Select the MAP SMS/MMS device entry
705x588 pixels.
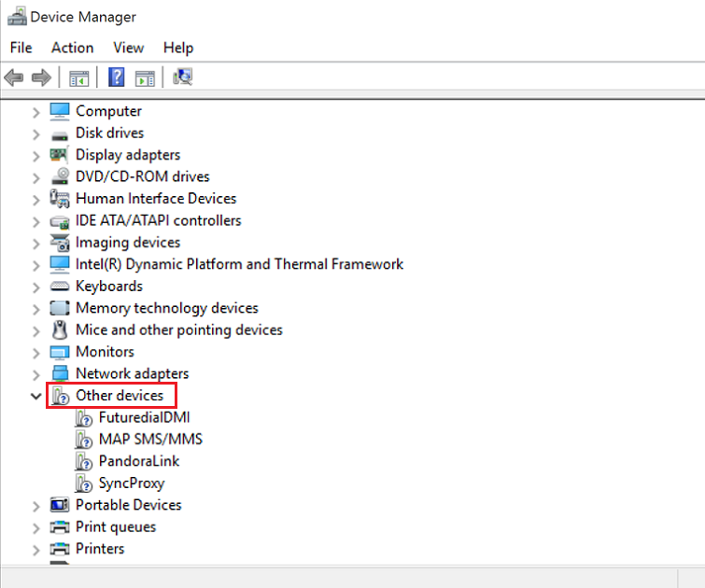149,440
